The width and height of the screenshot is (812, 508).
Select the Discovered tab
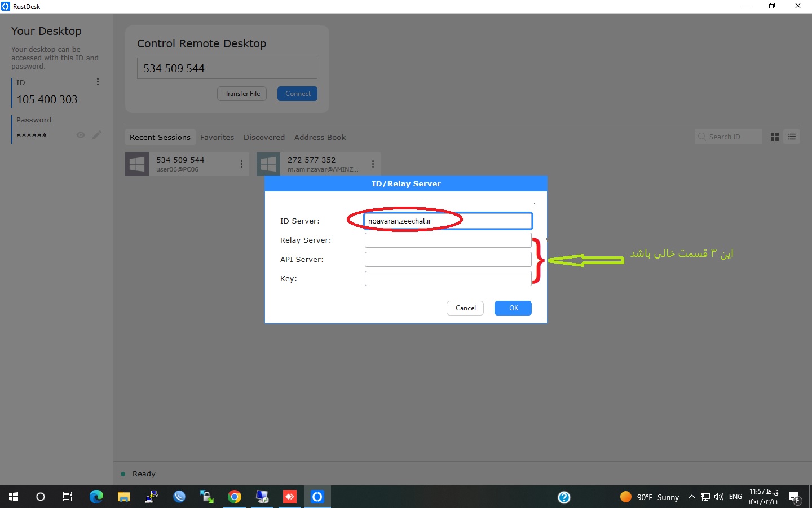[264, 137]
